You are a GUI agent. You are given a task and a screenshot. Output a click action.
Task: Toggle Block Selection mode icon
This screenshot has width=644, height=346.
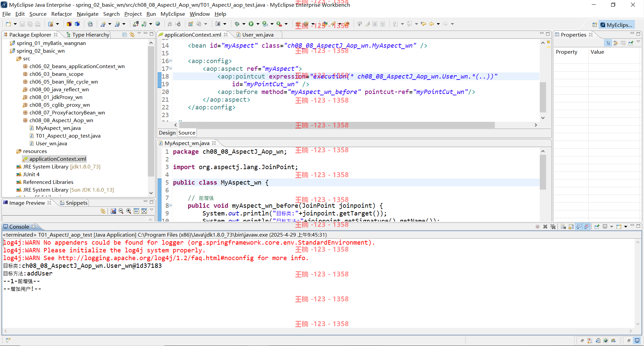point(375,24)
